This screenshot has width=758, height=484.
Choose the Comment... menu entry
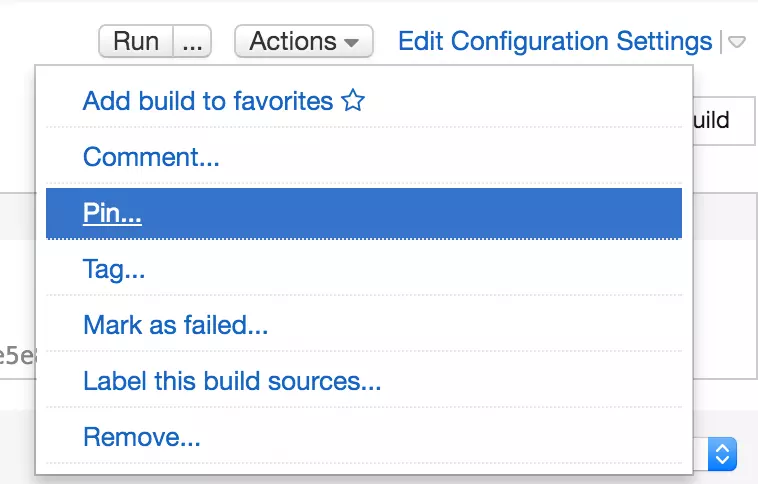pyautogui.click(x=151, y=157)
